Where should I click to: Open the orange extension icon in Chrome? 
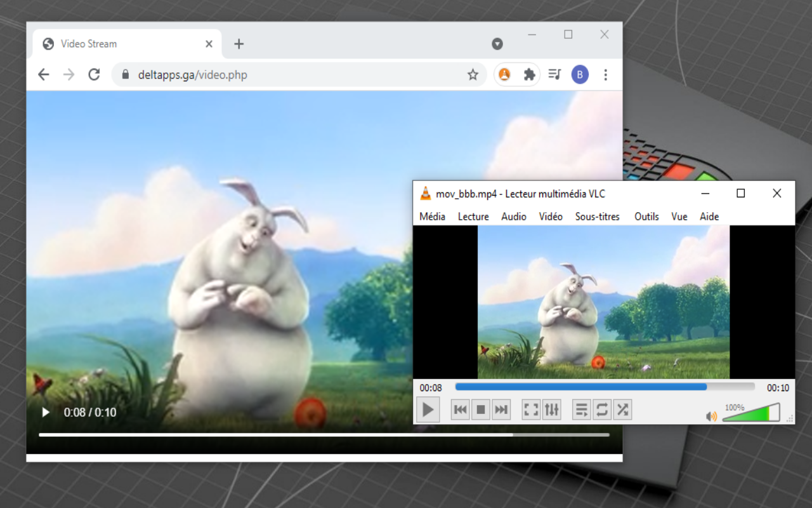(x=504, y=75)
